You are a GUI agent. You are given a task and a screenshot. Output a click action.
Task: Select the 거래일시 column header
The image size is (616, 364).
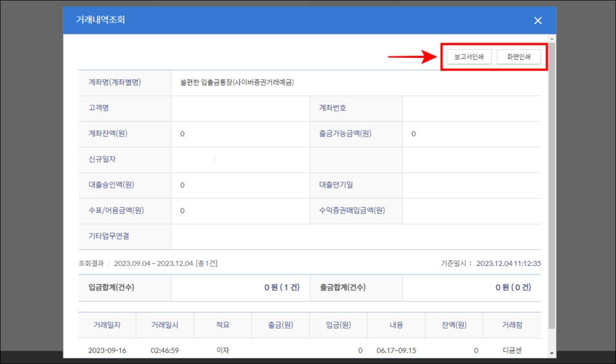165,325
